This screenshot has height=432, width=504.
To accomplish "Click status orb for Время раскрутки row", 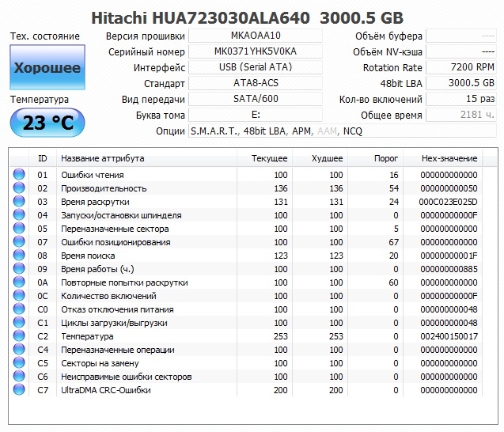I will click(19, 202).
